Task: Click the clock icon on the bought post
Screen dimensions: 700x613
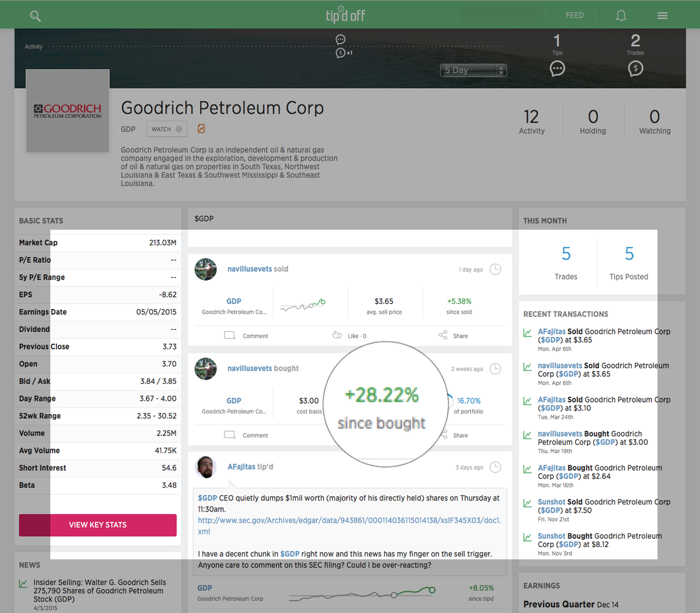Action: (x=495, y=369)
